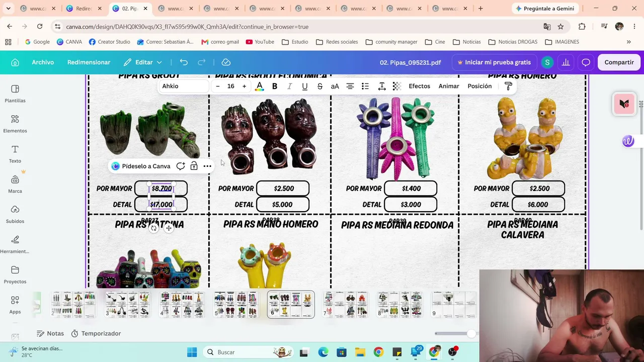
Task: Open the Temporizador tool
Action: (x=96, y=333)
